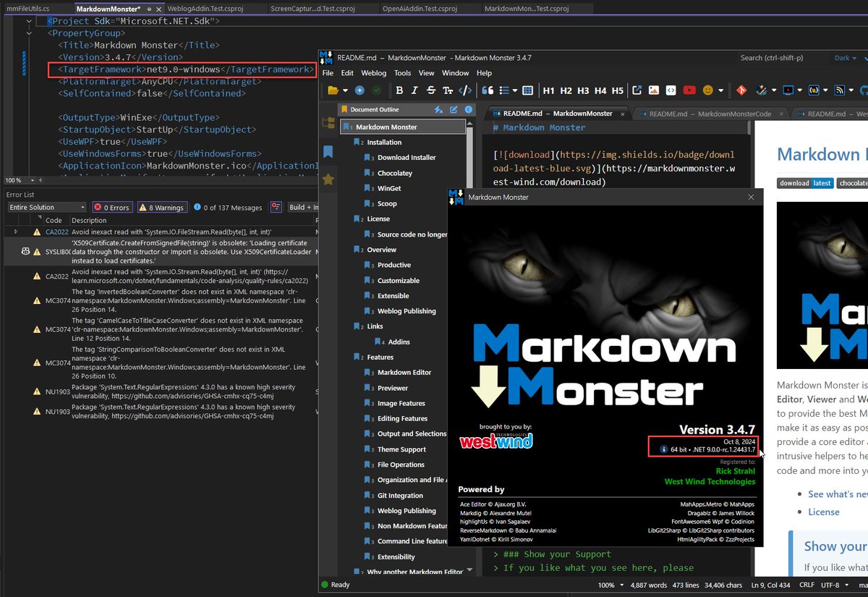
Task: Open the File menu in Markdown Monster
Action: (x=328, y=73)
